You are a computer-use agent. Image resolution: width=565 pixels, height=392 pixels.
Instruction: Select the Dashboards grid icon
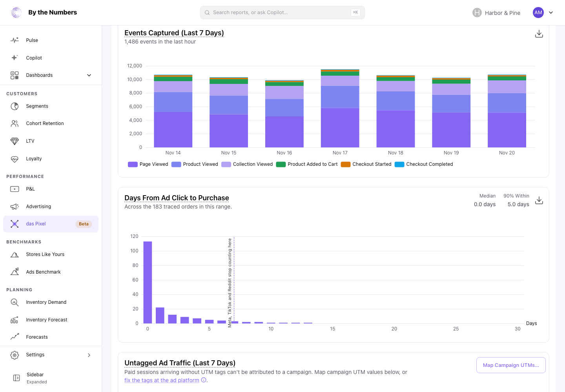click(x=15, y=75)
